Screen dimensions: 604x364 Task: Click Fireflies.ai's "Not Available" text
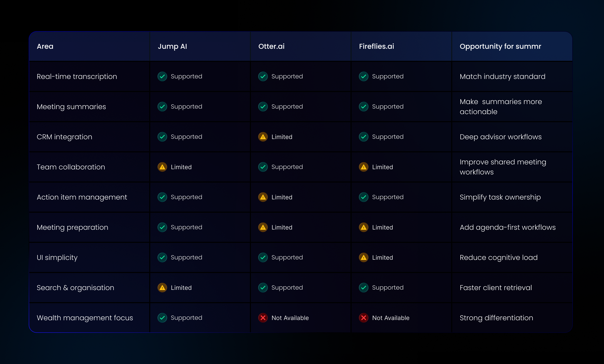point(391,318)
